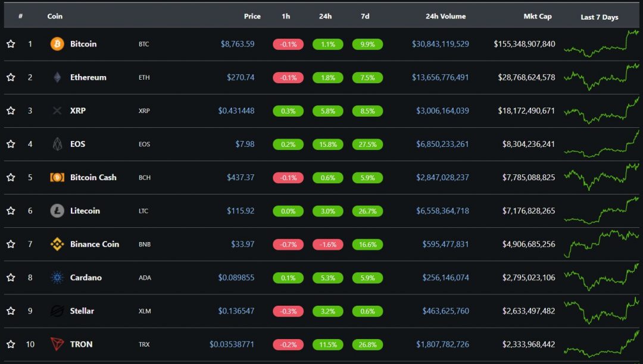Click the TRON 11.5% 24h badge

pos(328,344)
